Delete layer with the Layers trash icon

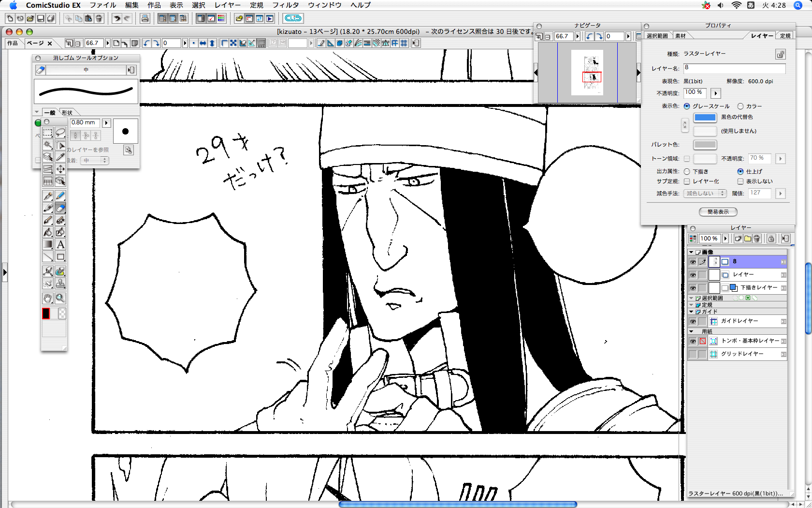[757, 239]
